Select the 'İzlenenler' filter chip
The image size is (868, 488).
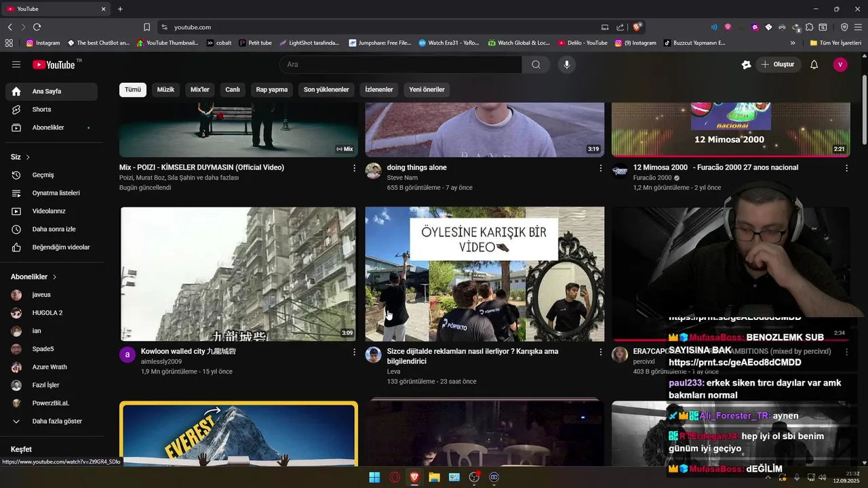click(379, 89)
